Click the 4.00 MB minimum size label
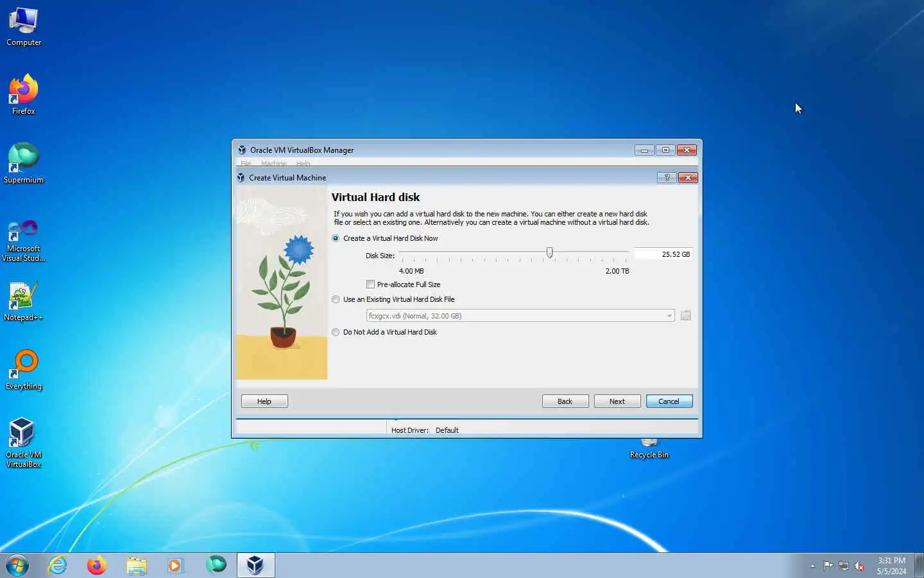This screenshot has height=578, width=924. (411, 271)
